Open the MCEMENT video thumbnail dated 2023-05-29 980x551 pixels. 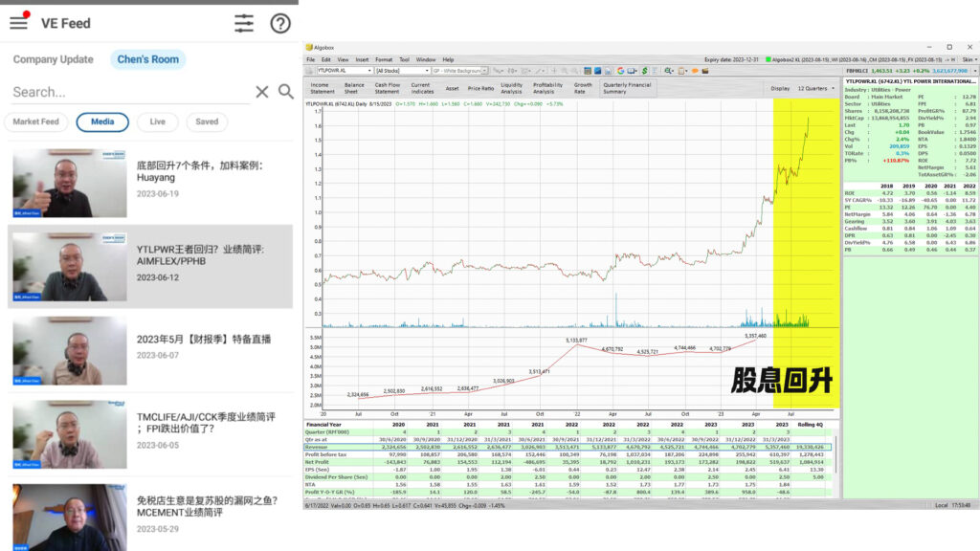pyautogui.click(x=69, y=518)
